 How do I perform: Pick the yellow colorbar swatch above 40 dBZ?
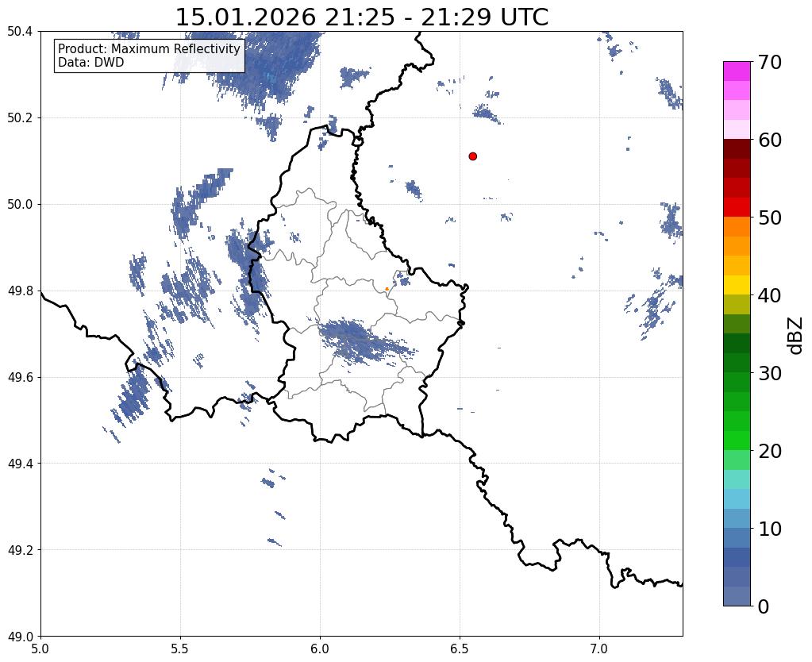point(737,285)
